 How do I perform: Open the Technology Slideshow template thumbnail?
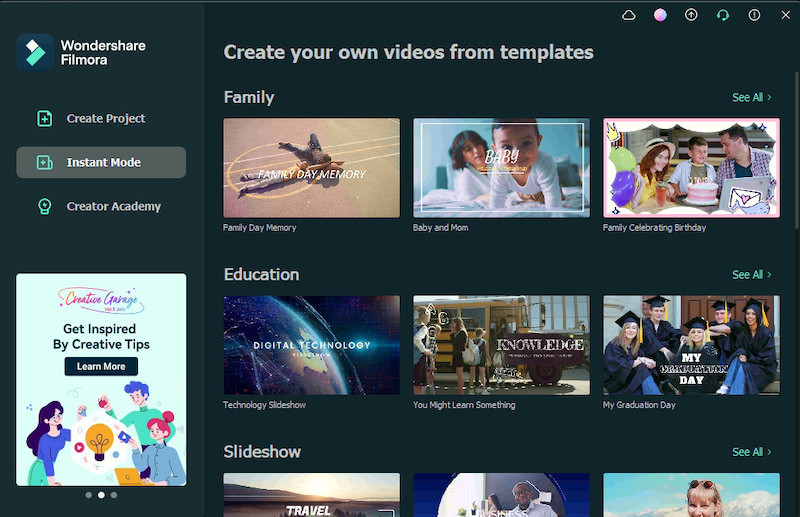pyautogui.click(x=311, y=345)
